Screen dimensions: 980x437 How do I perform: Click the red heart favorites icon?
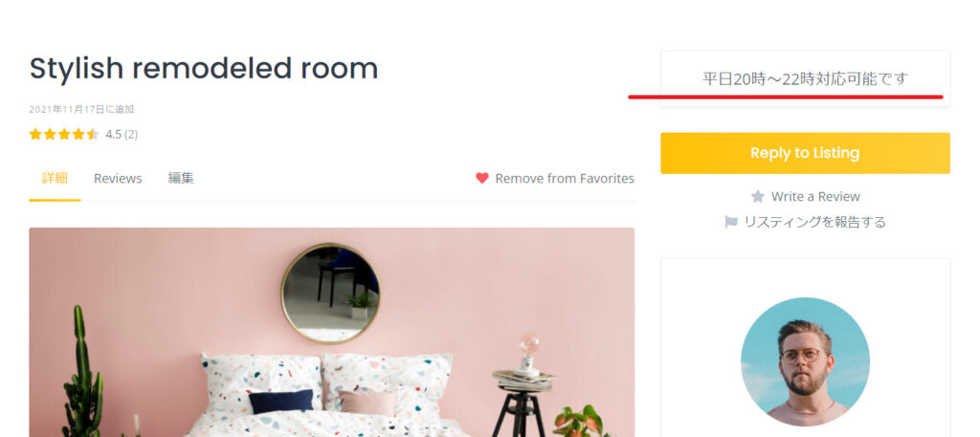(481, 178)
